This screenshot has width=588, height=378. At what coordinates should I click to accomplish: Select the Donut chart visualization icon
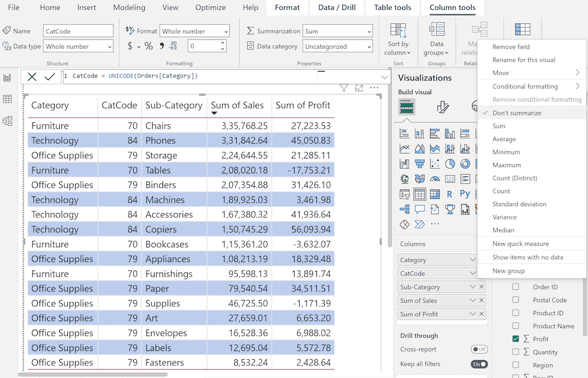(465, 164)
